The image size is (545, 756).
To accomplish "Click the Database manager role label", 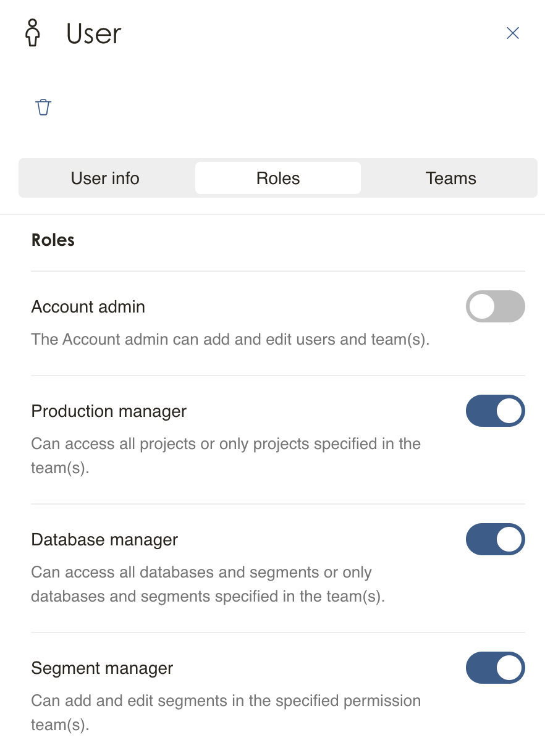I will tap(104, 540).
